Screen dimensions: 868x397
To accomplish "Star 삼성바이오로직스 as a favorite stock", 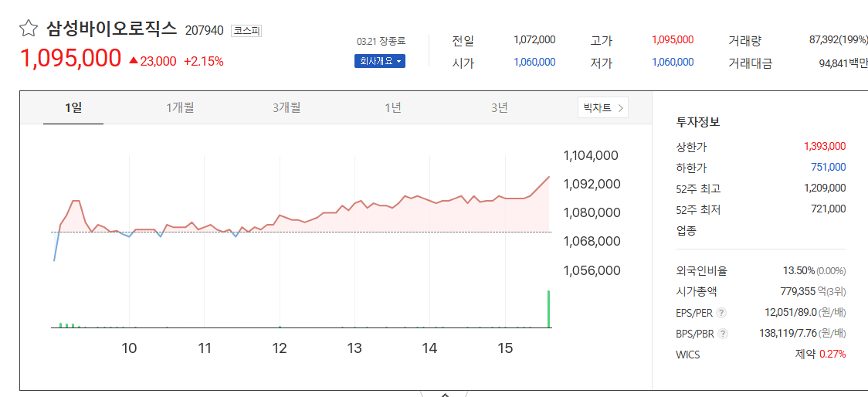I will [x=29, y=28].
